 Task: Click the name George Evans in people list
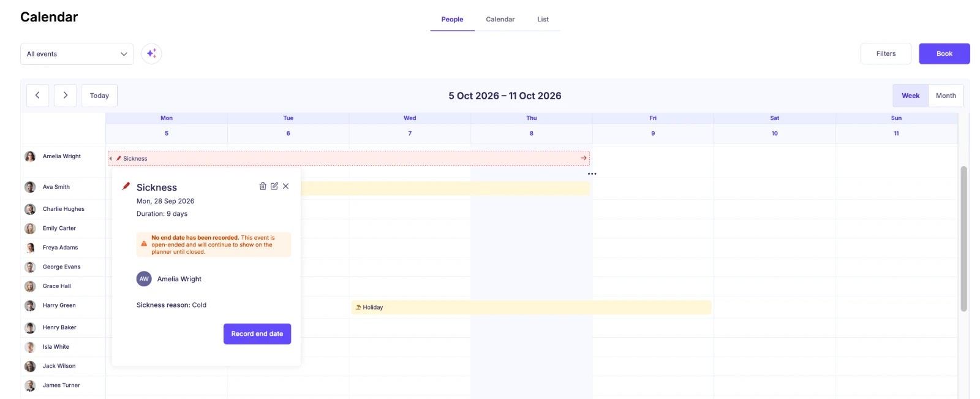pyautogui.click(x=61, y=267)
